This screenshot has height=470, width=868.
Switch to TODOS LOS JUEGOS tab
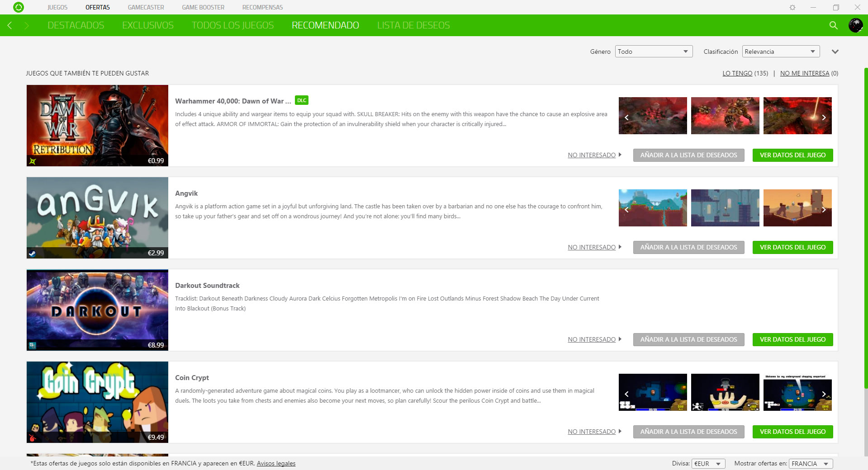tap(232, 25)
